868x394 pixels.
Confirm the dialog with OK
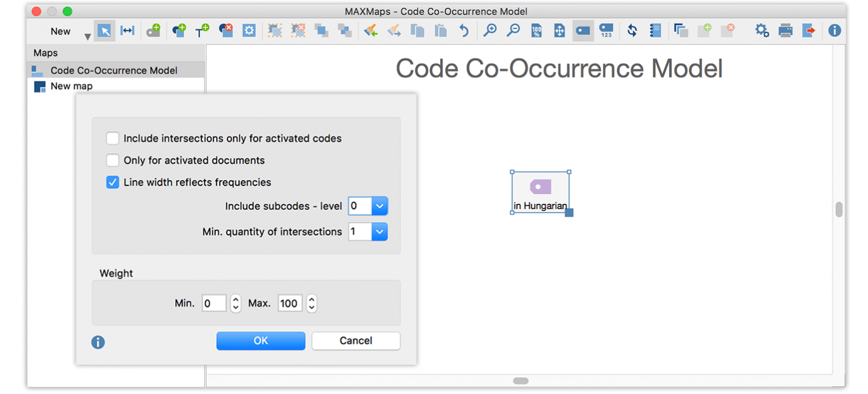pyautogui.click(x=261, y=340)
